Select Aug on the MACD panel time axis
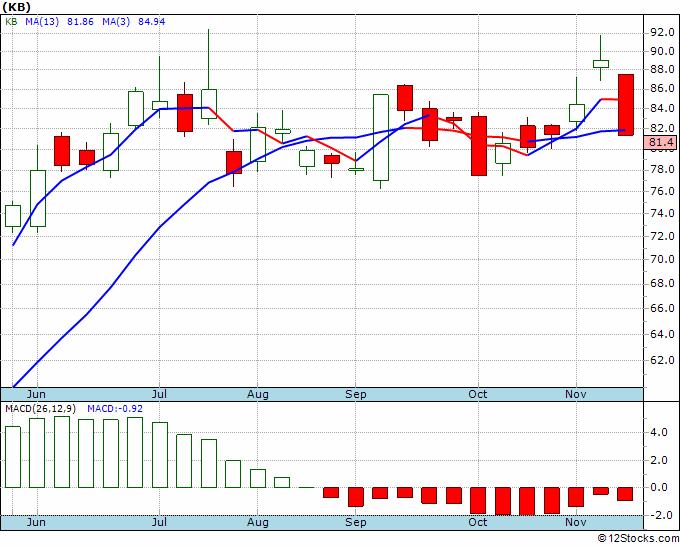The width and height of the screenshot is (680, 546). tap(258, 522)
